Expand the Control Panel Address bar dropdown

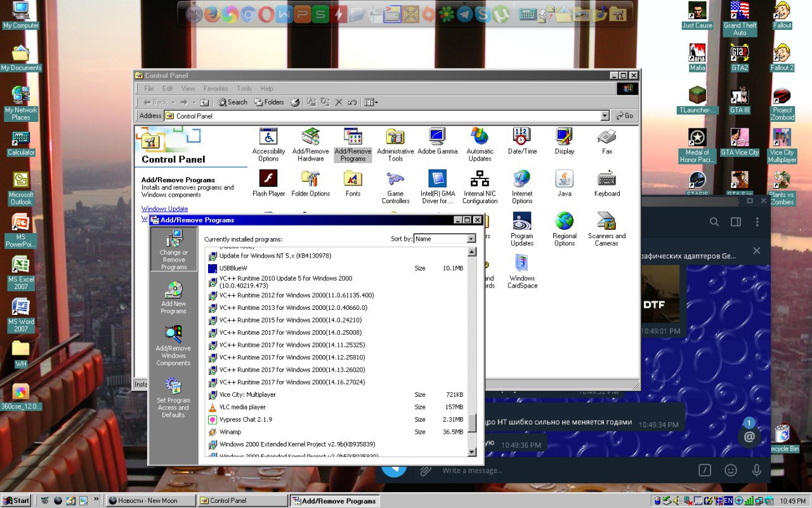point(605,116)
